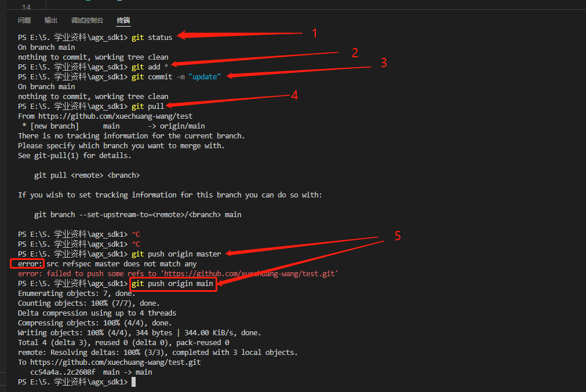Follow the test.git URL in the red error line
The image size is (586, 392).
pyautogui.click(x=249, y=274)
